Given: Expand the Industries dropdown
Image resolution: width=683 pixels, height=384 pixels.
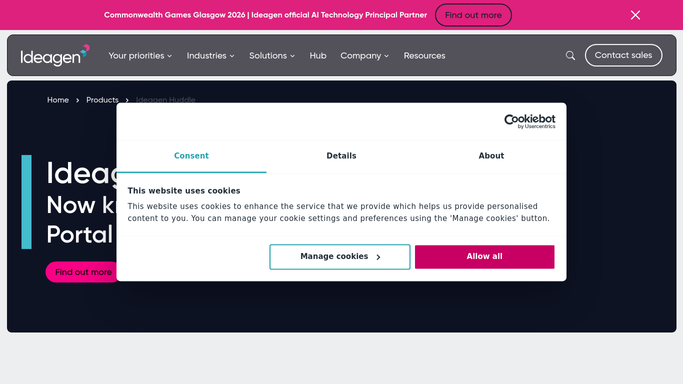Looking at the screenshot, I should coord(210,56).
